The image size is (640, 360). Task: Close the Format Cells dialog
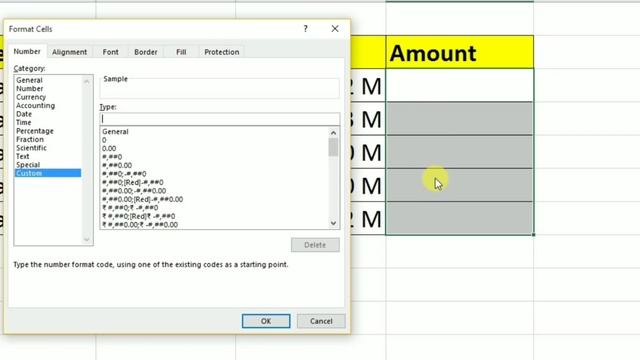[335, 29]
